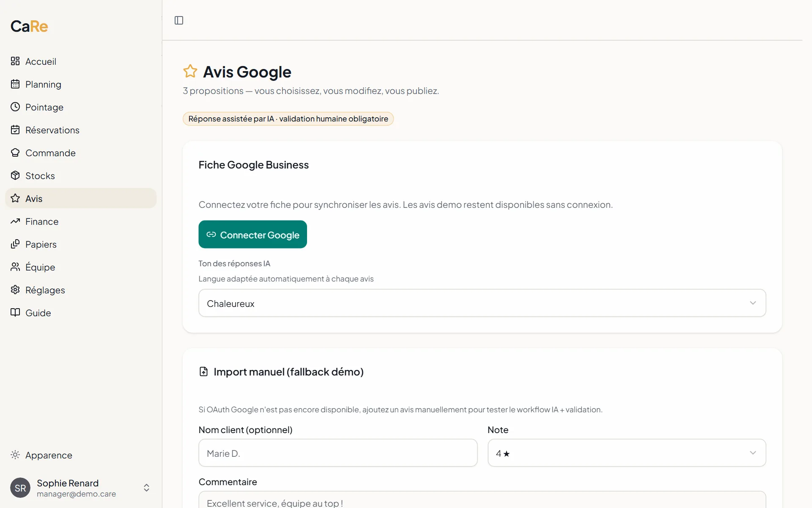Open the Finance page
812x508 pixels.
click(x=81, y=221)
